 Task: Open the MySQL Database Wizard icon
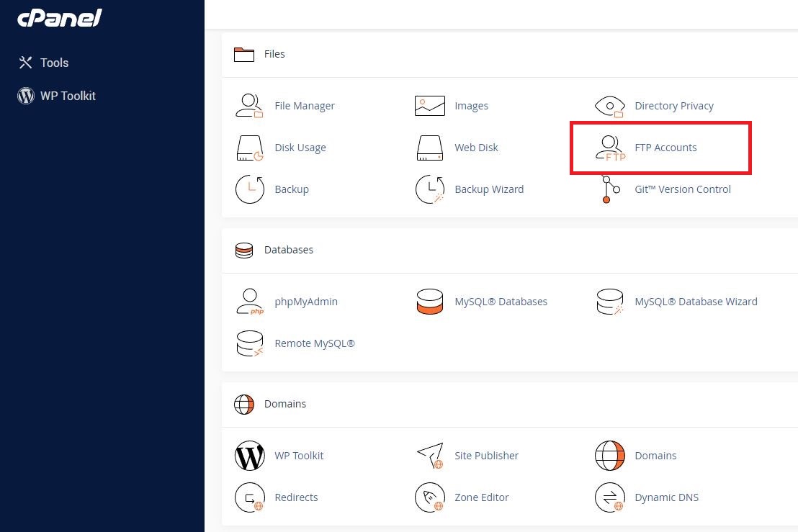(610, 302)
